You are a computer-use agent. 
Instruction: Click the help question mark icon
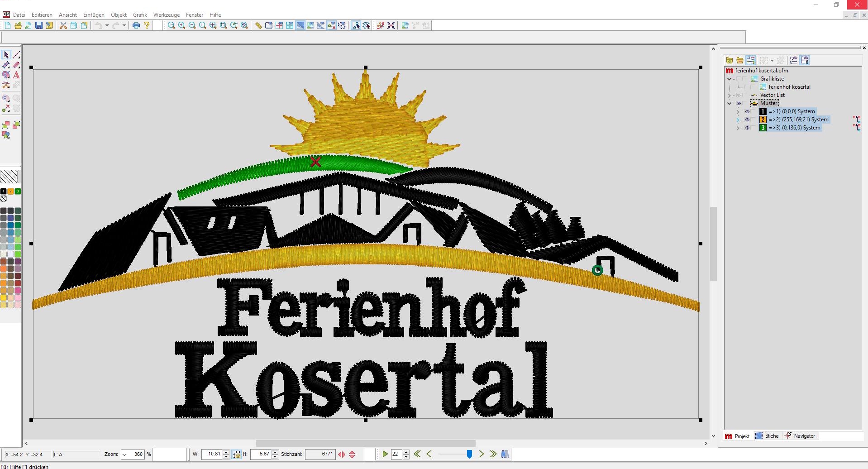point(147,25)
